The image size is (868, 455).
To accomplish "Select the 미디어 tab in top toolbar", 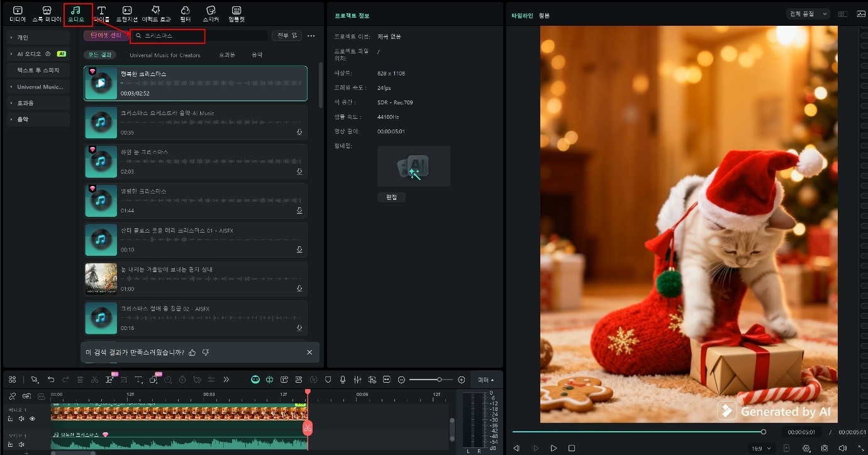I will pyautogui.click(x=18, y=13).
